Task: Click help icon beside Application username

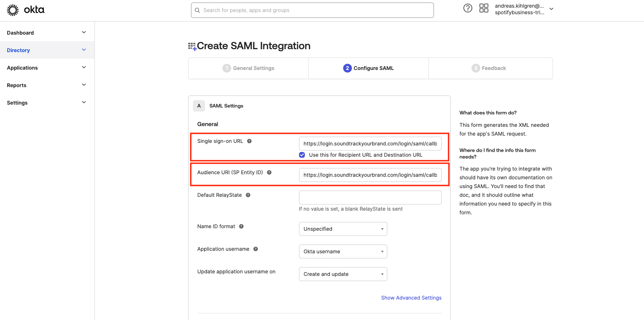Action: click(256, 249)
